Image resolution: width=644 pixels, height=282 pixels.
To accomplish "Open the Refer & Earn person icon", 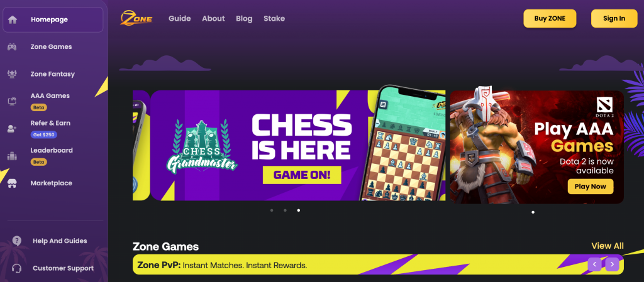I will click(12, 129).
